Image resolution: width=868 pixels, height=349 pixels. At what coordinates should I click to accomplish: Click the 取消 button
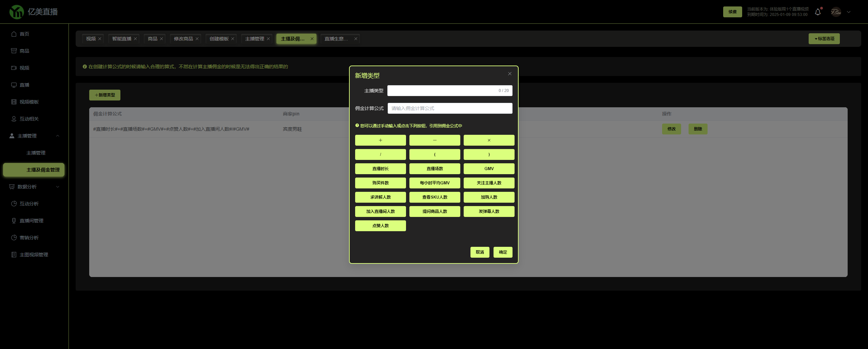[480, 252]
